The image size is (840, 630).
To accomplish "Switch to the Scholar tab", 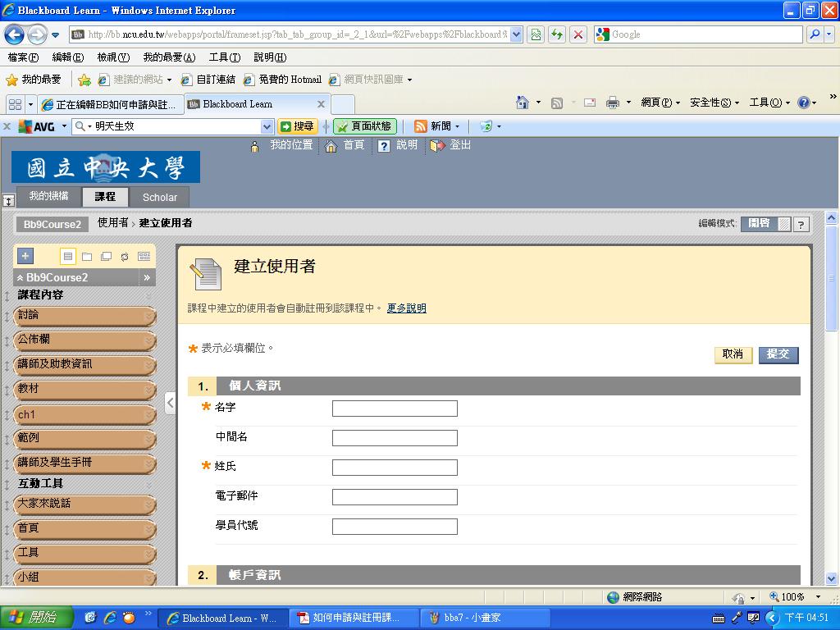I will [x=160, y=197].
